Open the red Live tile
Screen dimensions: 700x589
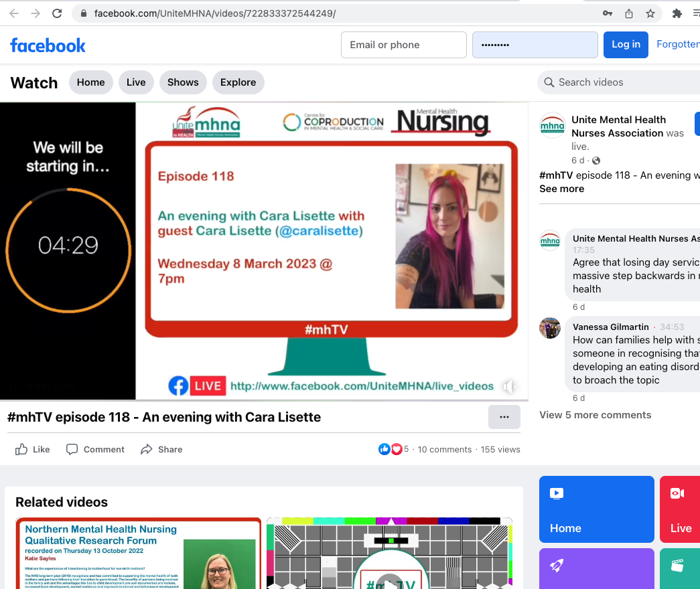(680, 509)
